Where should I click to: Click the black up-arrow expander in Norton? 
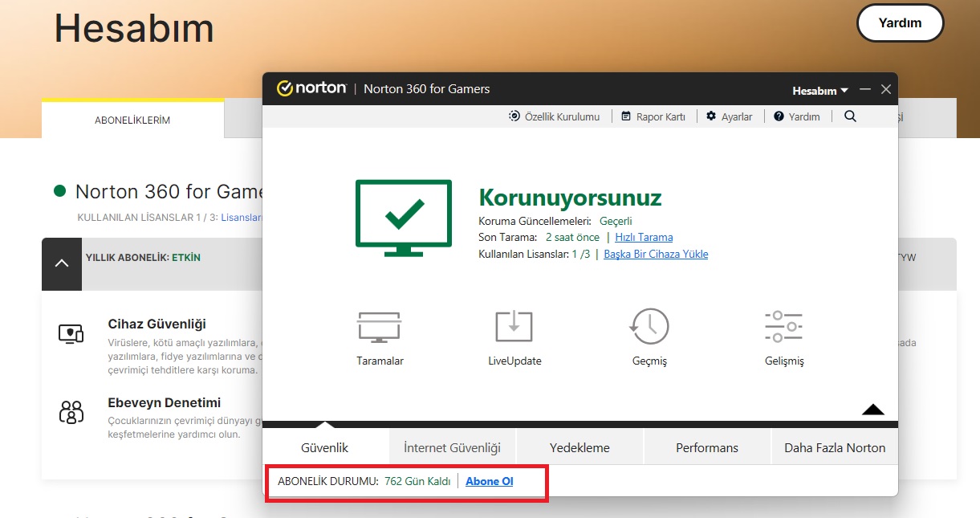(873, 410)
